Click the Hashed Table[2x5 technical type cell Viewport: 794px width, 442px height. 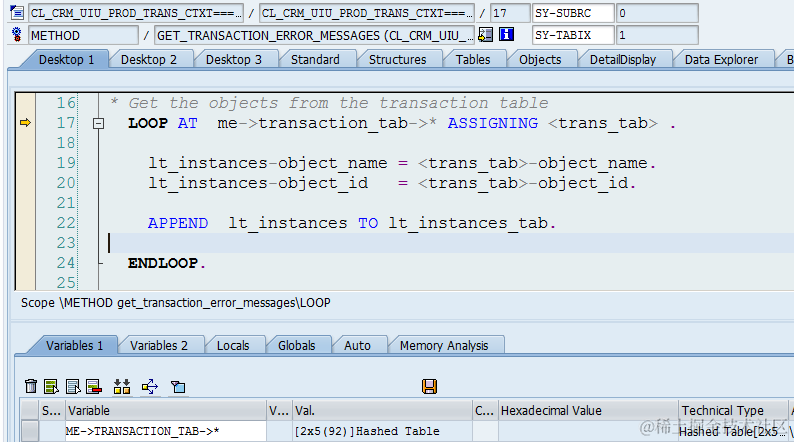click(733, 431)
